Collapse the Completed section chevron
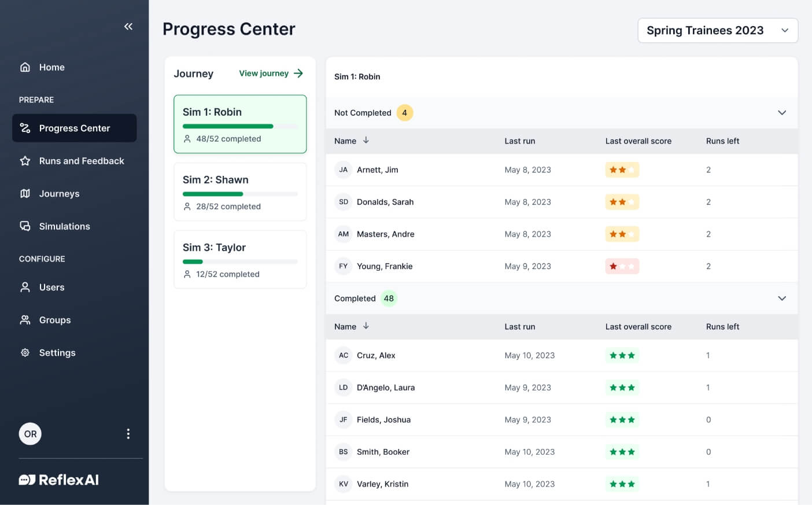 (x=782, y=298)
